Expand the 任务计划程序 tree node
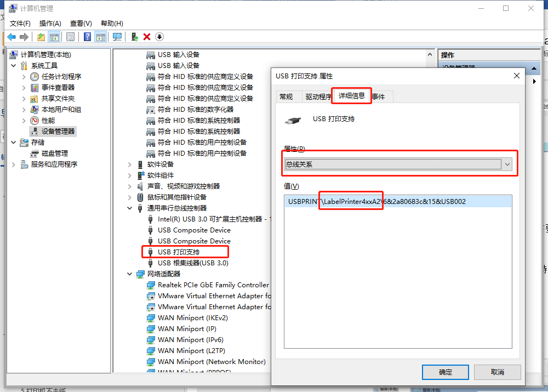Image resolution: width=548 pixels, height=392 pixels. pos(24,77)
